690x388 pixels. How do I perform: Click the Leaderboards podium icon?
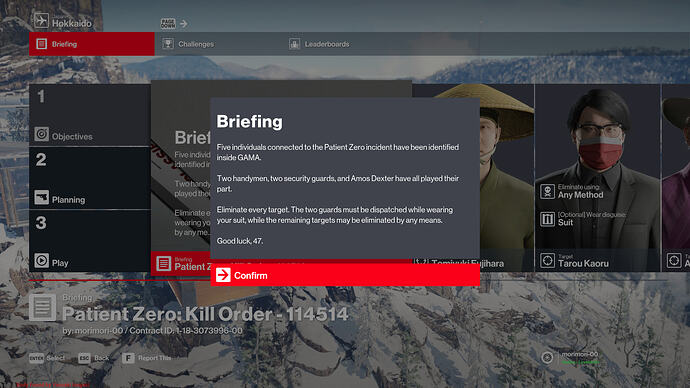294,44
